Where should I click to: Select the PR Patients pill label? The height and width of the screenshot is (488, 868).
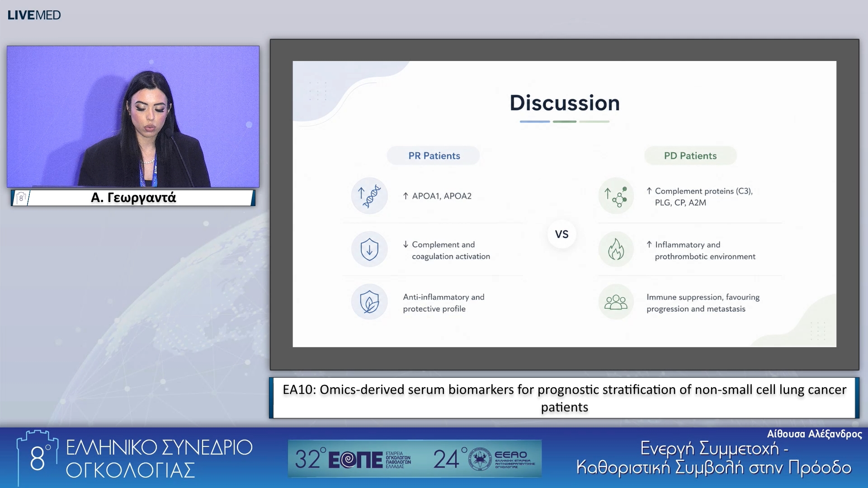pyautogui.click(x=434, y=156)
